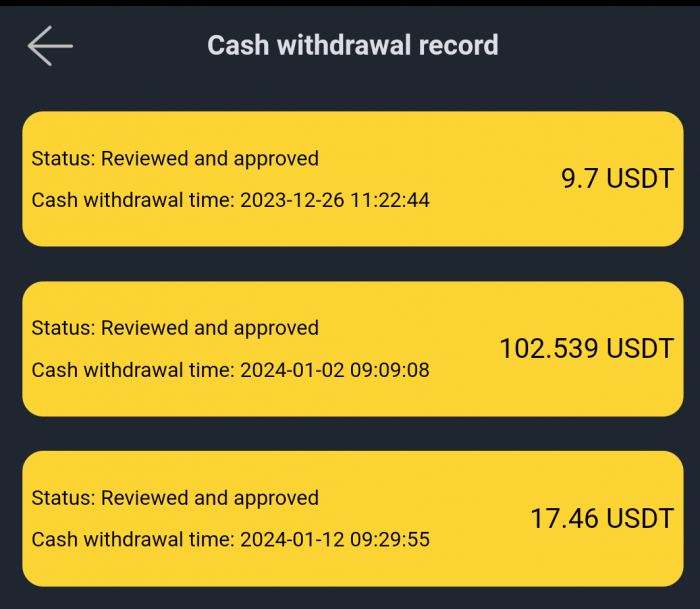Select the 17.46 USDT amount text
The height and width of the screenshot is (609, 700).
[x=601, y=519]
